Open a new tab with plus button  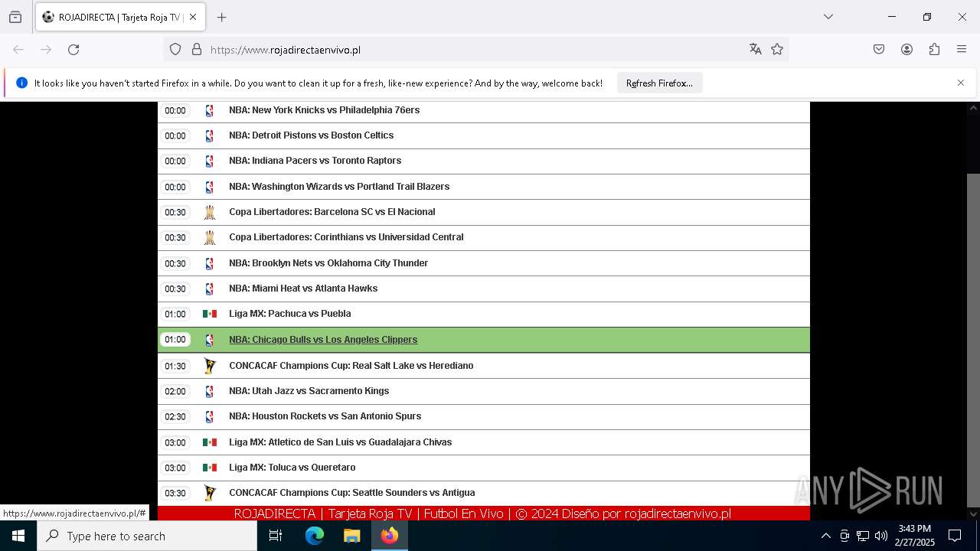221,17
